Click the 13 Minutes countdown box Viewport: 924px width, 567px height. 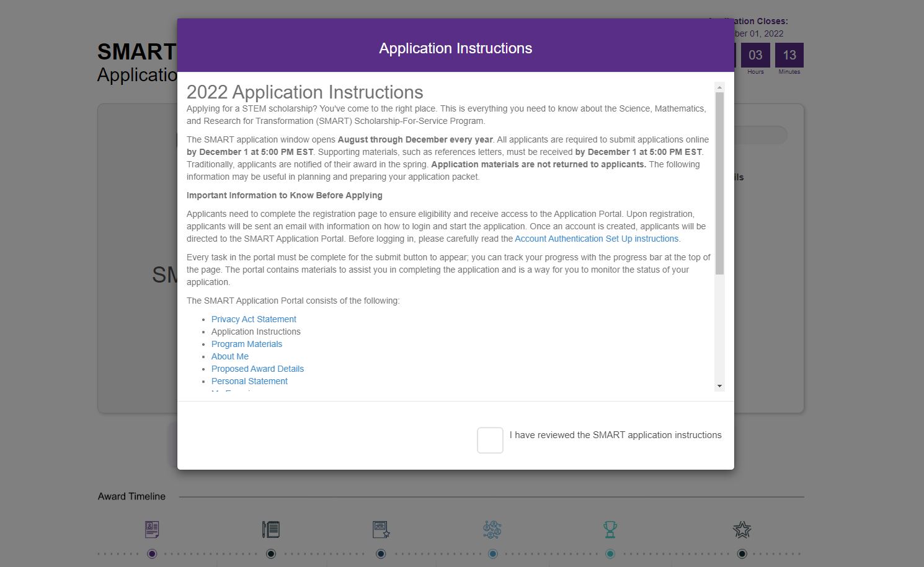pos(789,55)
